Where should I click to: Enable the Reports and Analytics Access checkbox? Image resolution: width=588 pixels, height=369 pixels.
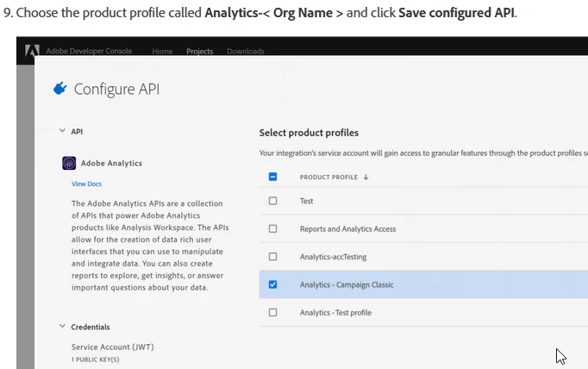pyautogui.click(x=273, y=228)
